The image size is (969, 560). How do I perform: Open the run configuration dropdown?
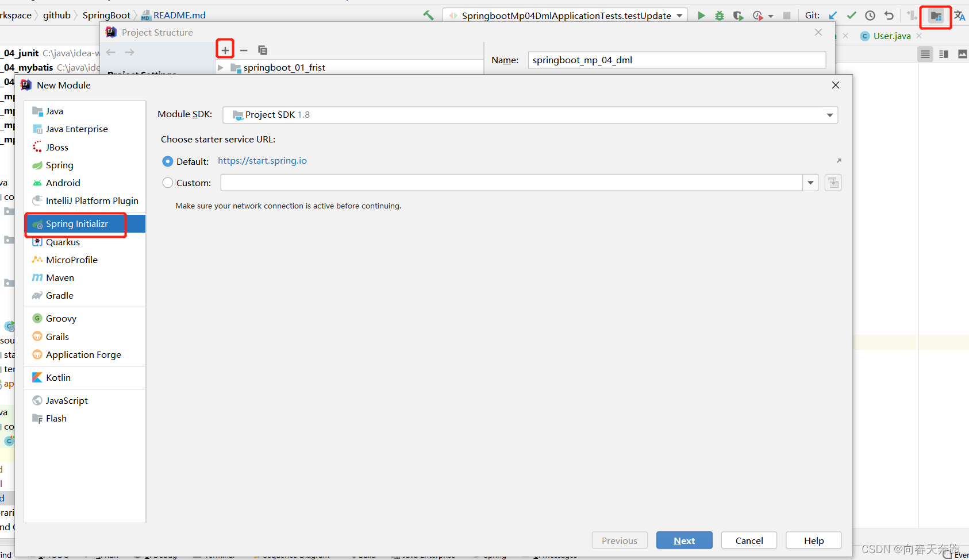click(x=679, y=16)
